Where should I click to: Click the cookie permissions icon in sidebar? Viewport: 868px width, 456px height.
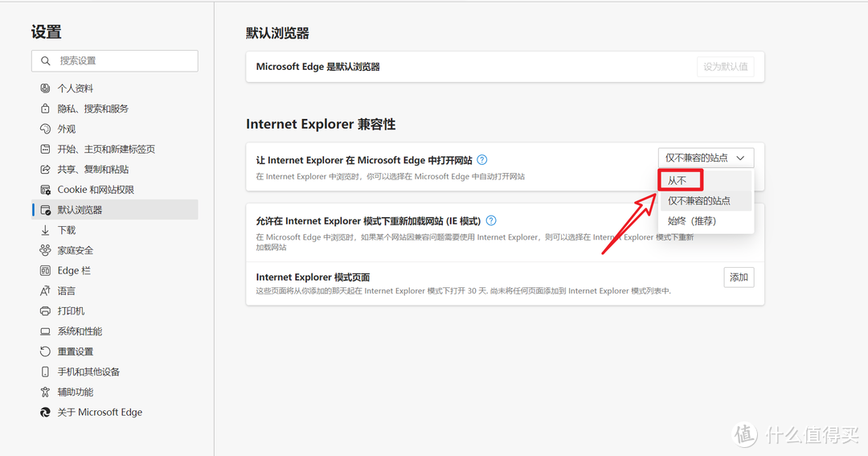coord(45,190)
